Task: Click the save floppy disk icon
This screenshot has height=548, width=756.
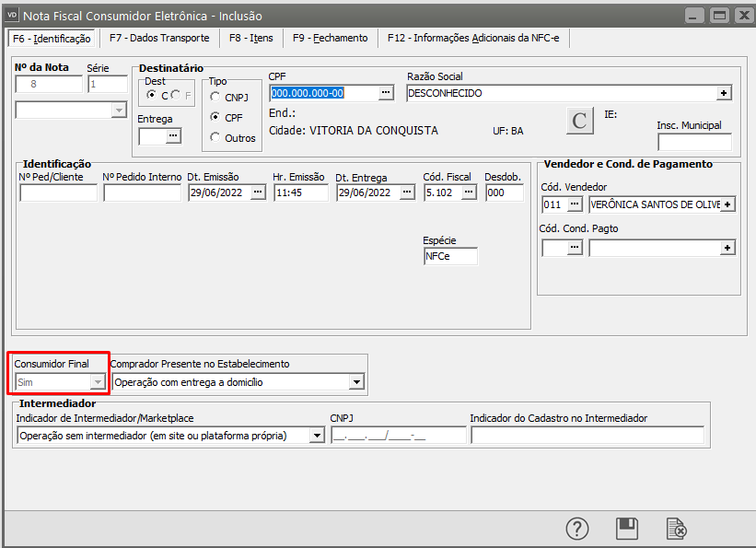Action: (x=627, y=528)
